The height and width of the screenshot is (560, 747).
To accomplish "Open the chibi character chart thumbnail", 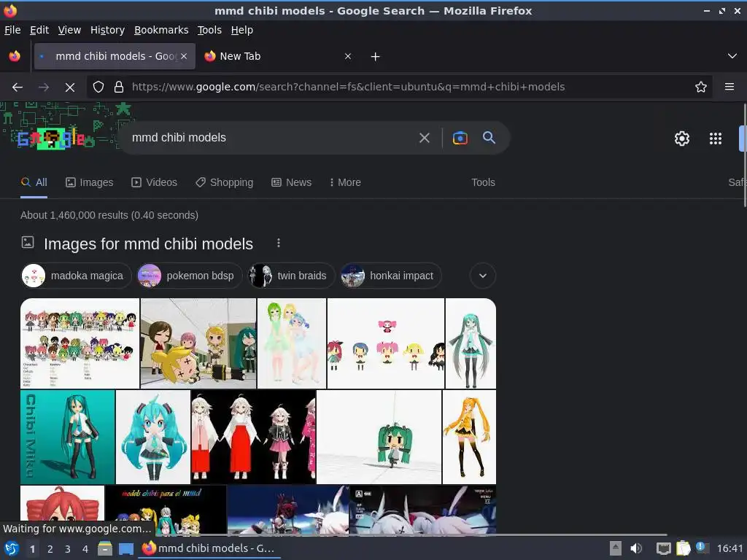I will coord(80,343).
